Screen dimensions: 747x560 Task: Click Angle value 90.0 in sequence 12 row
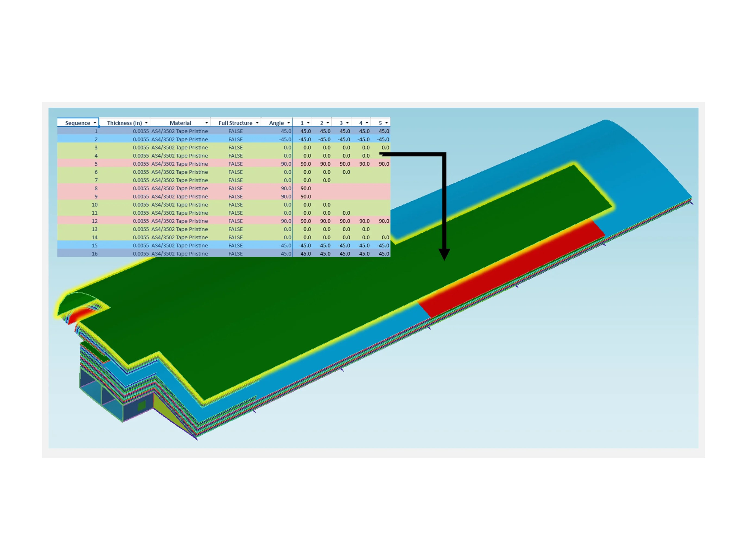[286, 221]
